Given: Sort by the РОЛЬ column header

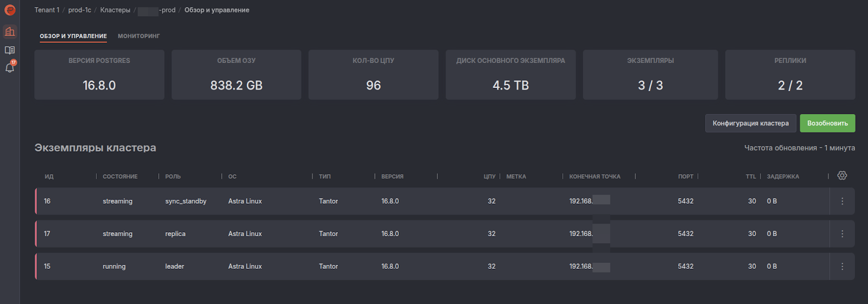Looking at the screenshot, I should (x=173, y=176).
